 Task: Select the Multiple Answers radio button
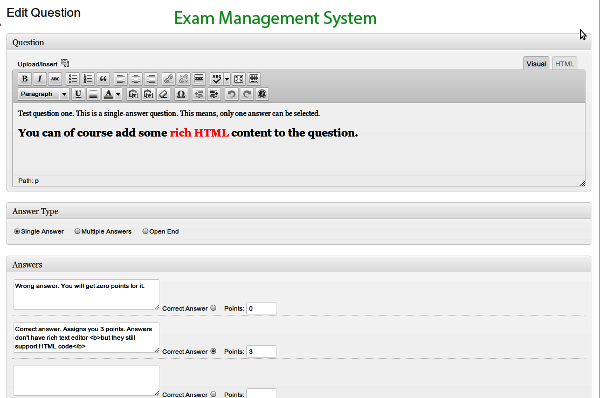[x=77, y=231]
